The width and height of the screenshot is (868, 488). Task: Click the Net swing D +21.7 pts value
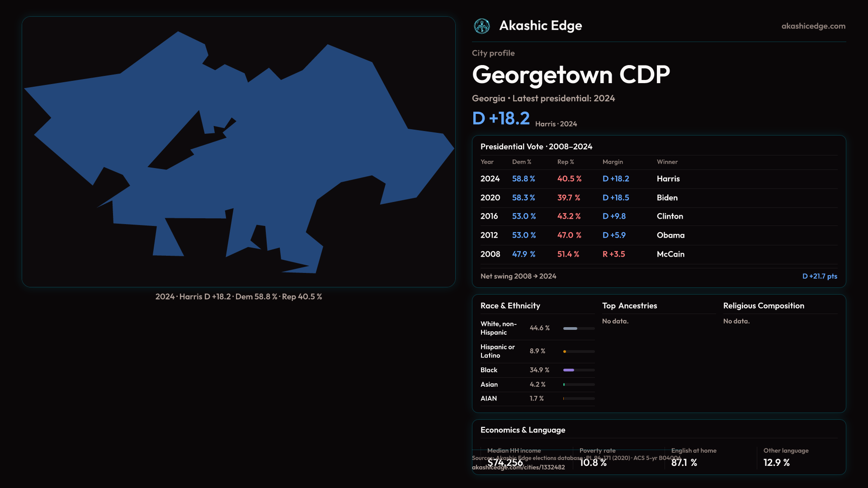point(819,277)
